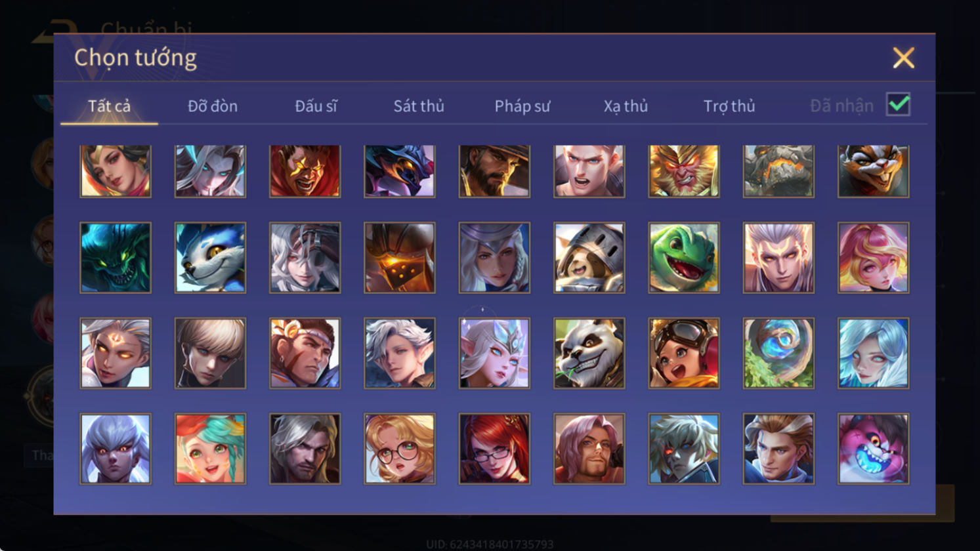Pick the blonde girl with round glasses
This screenshot has width=980, height=551.
click(399, 449)
